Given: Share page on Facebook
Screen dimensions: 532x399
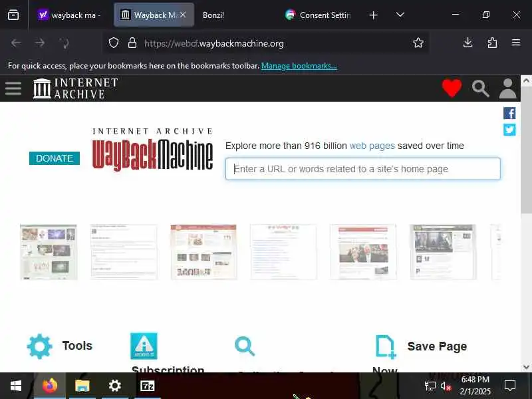Looking at the screenshot, I should [x=509, y=113].
